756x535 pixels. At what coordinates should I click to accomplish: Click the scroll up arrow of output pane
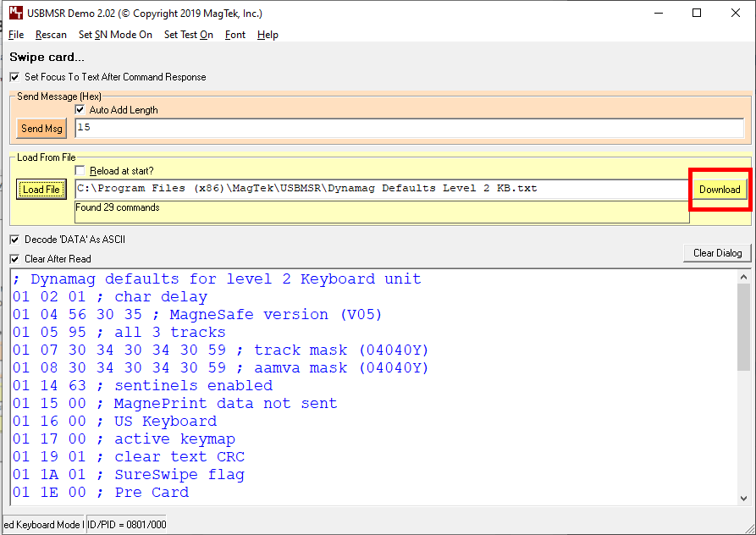click(743, 277)
